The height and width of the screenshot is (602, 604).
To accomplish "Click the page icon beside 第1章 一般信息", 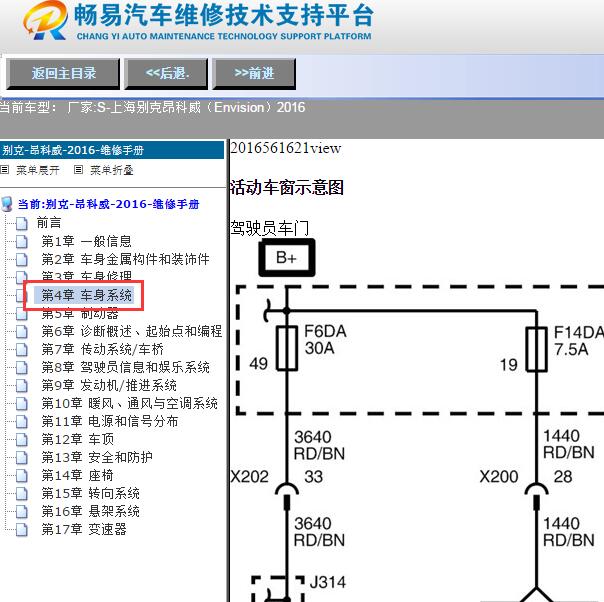I will tap(22, 241).
